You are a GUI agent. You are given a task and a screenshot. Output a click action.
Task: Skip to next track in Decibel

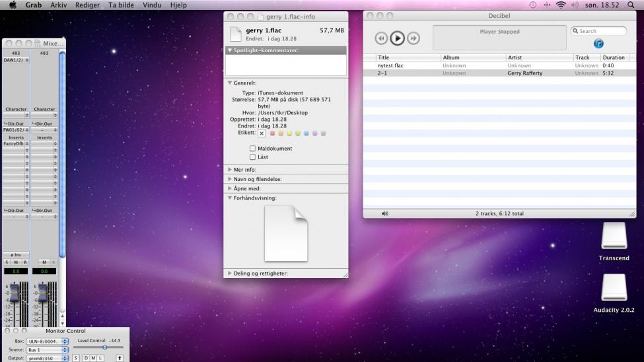tap(413, 38)
